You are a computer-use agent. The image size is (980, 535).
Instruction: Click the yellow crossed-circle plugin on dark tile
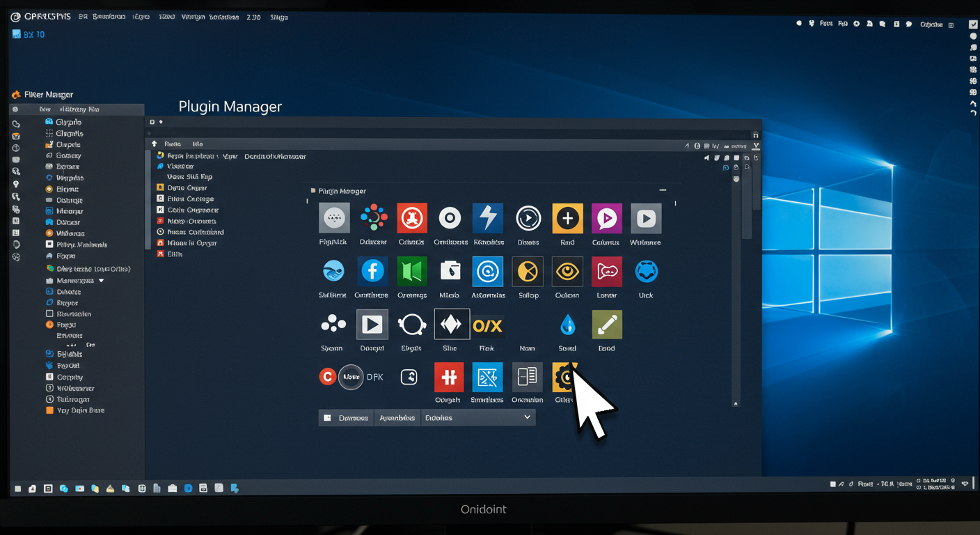528,272
